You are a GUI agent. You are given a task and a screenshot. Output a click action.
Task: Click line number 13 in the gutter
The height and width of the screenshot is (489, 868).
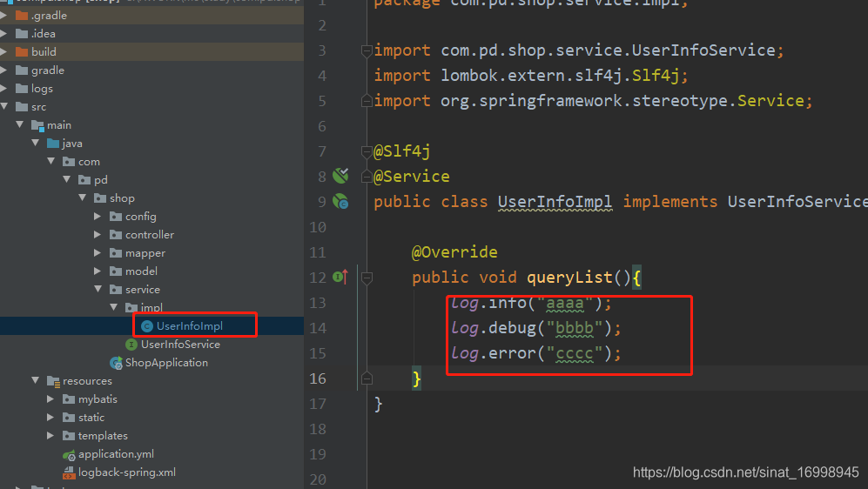point(318,303)
